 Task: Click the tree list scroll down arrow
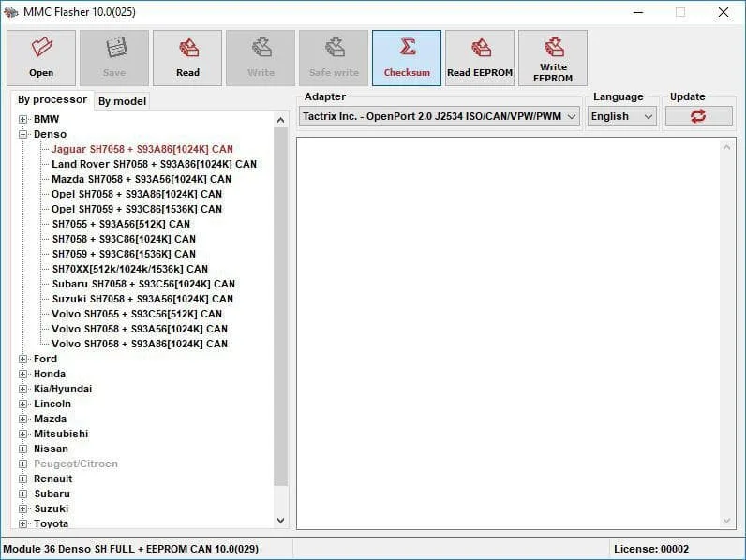pos(281,521)
